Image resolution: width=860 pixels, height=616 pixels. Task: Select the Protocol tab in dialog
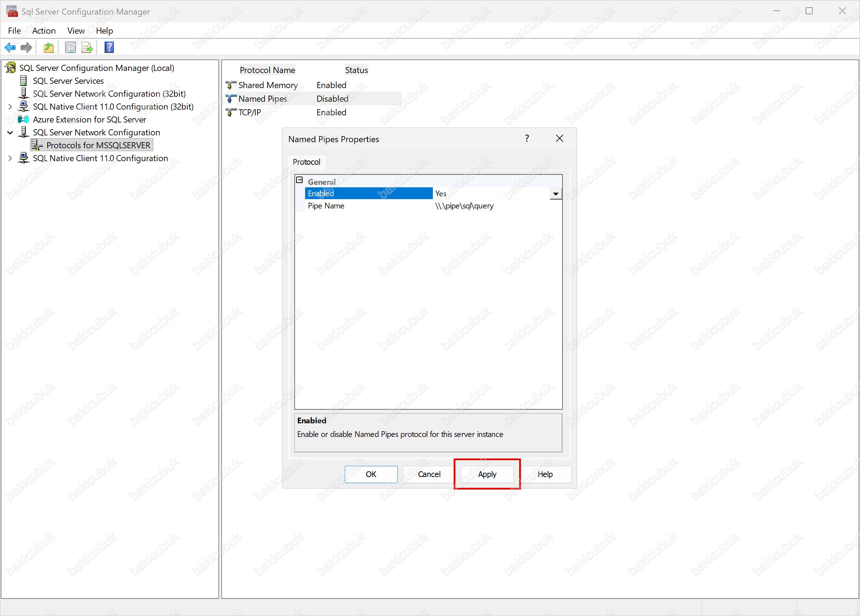(x=306, y=162)
